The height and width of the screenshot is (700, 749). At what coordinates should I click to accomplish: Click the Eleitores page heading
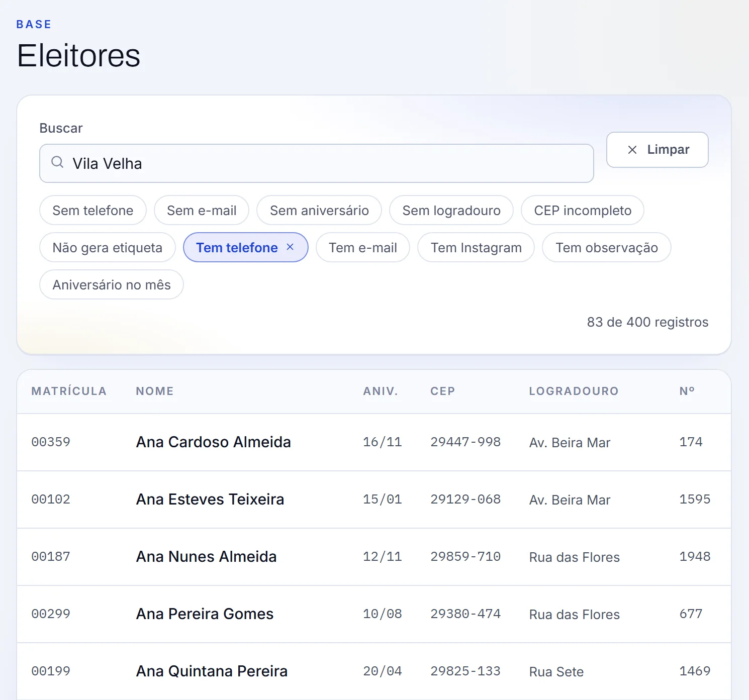tap(79, 55)
